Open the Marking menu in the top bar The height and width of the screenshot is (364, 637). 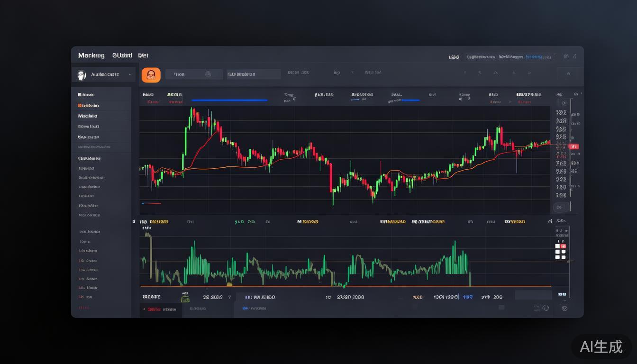[x=91, y=55]
